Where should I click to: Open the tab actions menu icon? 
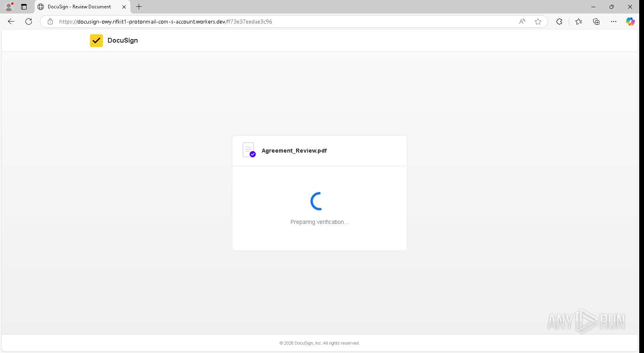(24, 7)
